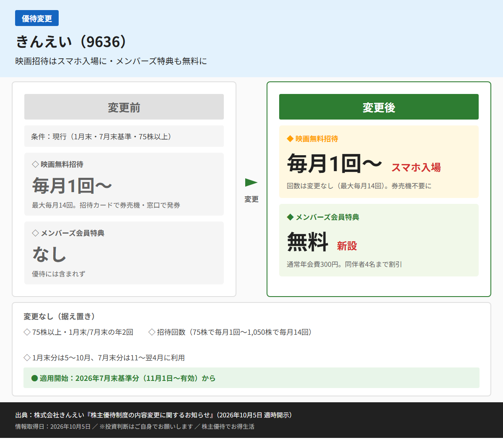
Task: Select the text 最大毎月14回。招待カードで券売機・窓口で発券
Action: (106, 205)
